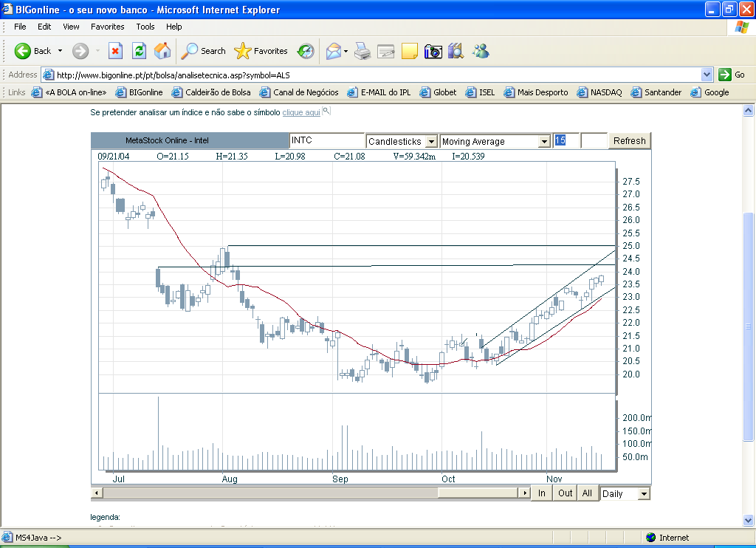Image resolution: width=756 pixels, height=548 pixels.
Task: Click the magnifier icon beside clique aqui
Action: click(x=326, y=112)
